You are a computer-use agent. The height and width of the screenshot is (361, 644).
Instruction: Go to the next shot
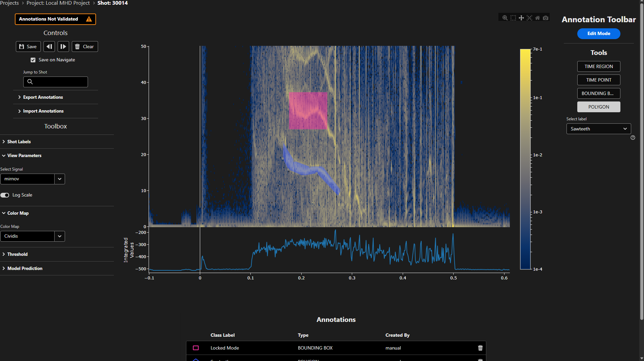coord(63,47)
